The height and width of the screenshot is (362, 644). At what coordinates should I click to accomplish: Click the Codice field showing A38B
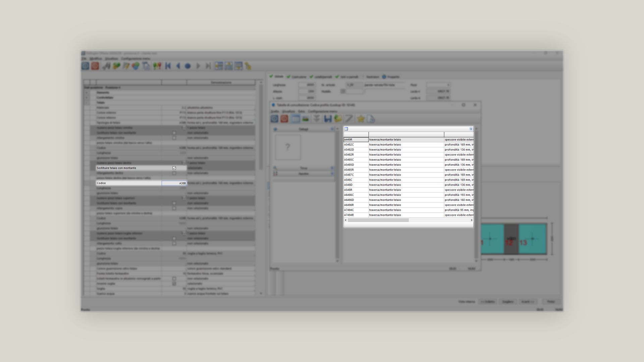(x=174, y=183)
